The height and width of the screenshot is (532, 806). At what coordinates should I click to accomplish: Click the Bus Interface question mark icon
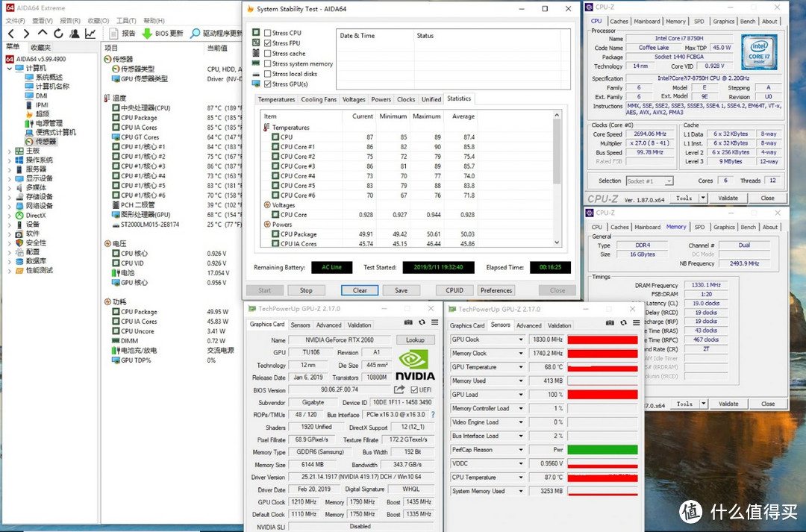pyautogui.click(x=433, y=414)
